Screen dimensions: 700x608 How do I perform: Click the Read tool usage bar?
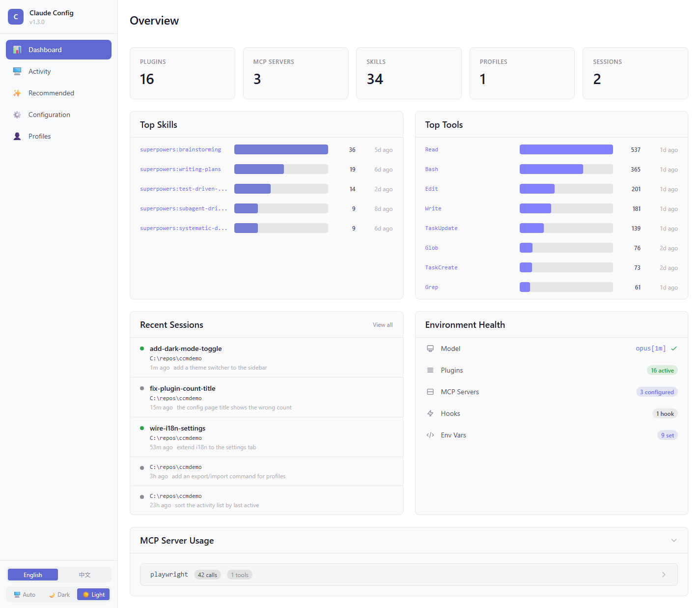(x=566, y=149)
